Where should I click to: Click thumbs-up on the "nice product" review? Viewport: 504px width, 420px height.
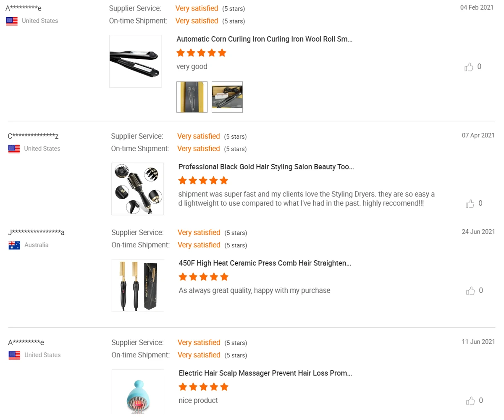(470, 401)
